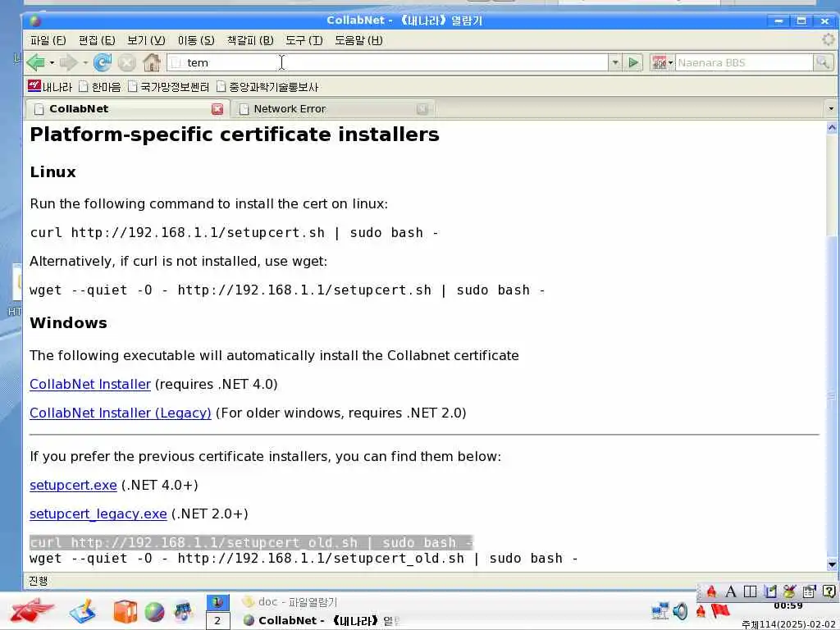Open the 도움말 (H) menu
The height and width of the screenshot is (630, 840).
[x=358, y=40]
